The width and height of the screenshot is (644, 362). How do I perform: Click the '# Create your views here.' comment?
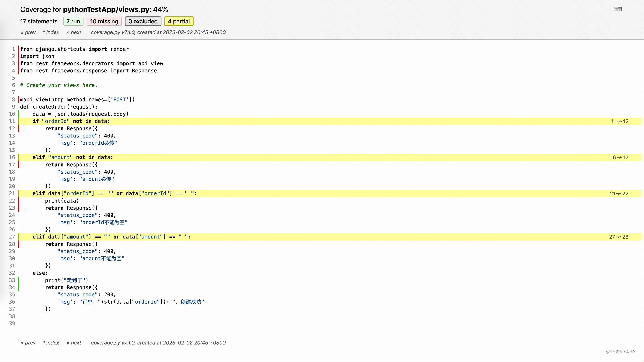59,85
